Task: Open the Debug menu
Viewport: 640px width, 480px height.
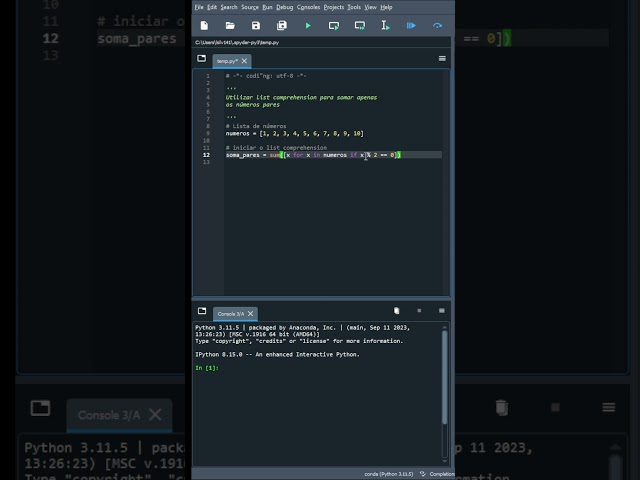Action: 285,7
